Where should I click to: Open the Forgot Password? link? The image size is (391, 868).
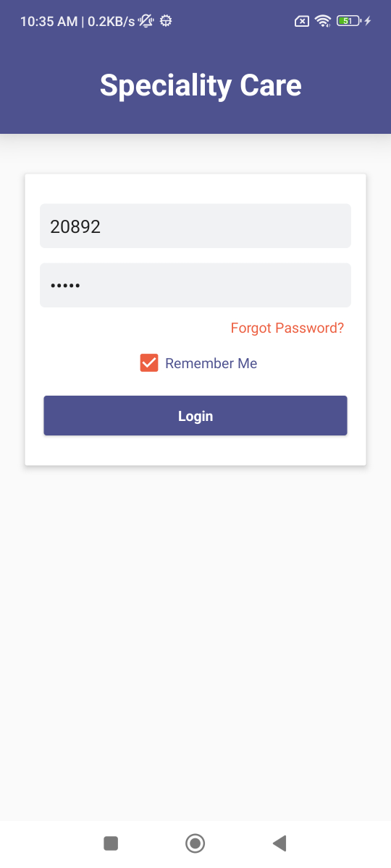tap(287, 328)
